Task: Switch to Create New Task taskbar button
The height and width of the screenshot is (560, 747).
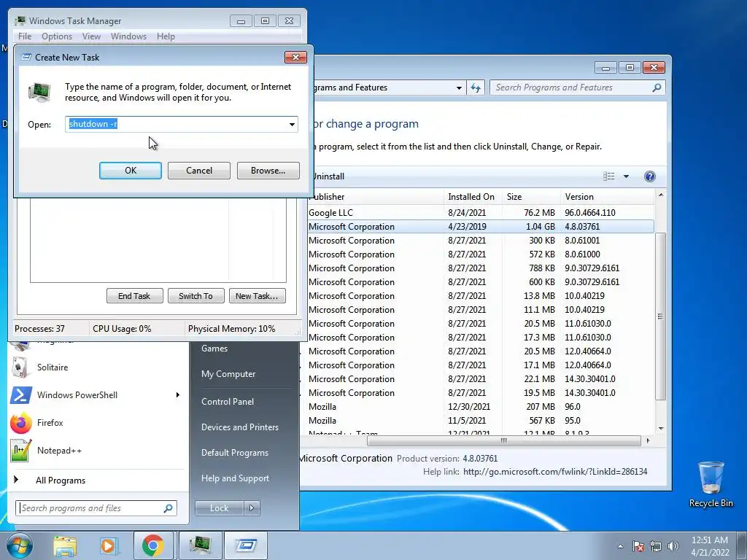Action: 246,545
